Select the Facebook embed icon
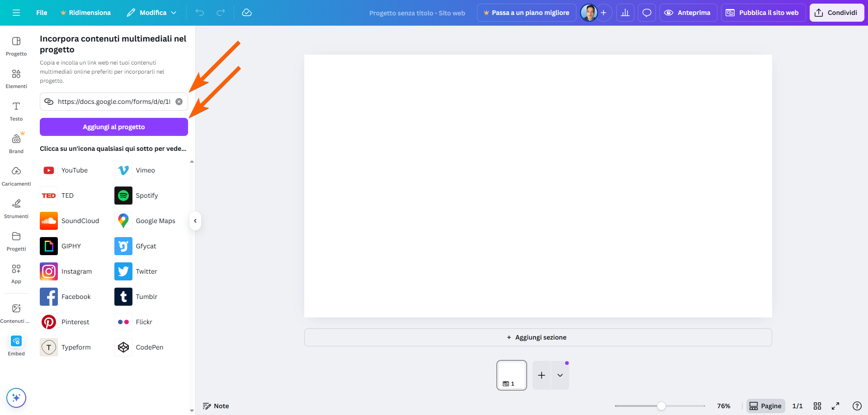This screenshot has height=415, width=868. coord(49,297)
